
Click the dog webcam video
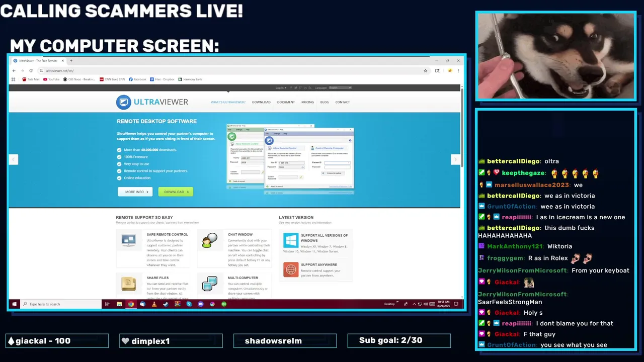point(556,56)
